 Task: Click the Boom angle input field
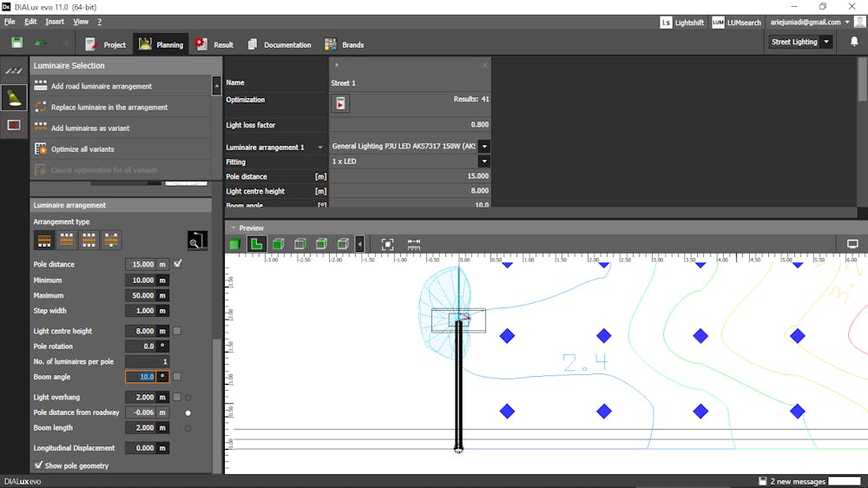point(141,377)
